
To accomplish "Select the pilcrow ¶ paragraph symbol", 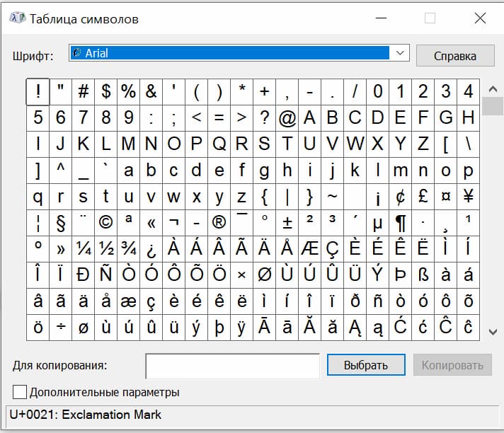I will coord(400,223).
